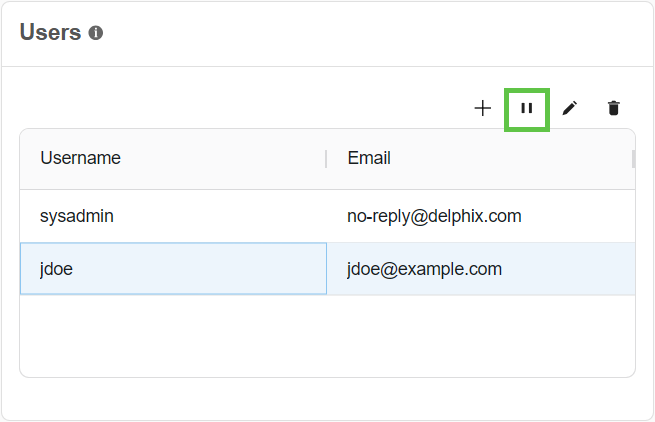Sort by the Username column header
Viewport: 655px width, 422px height.
tap(81, 158)
